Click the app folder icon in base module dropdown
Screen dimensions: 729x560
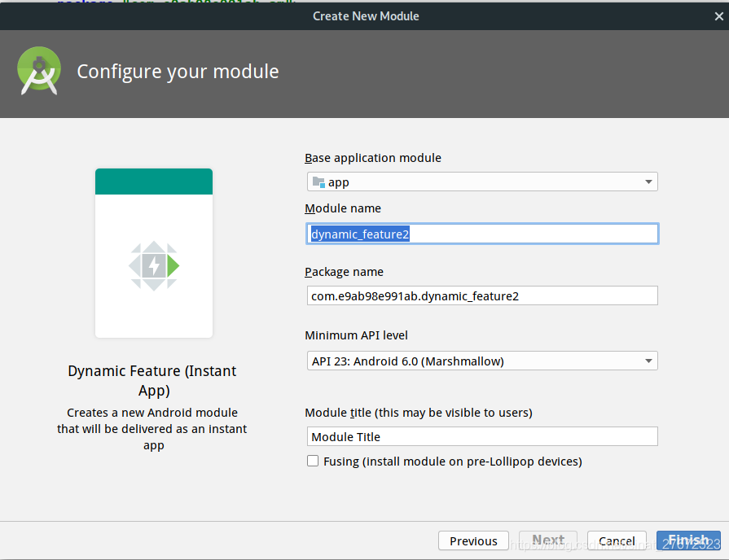[318, 182]
